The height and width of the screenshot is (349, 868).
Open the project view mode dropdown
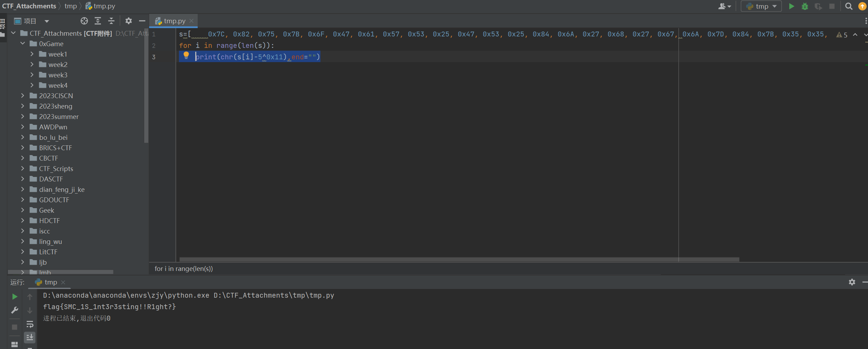(47, 21)
